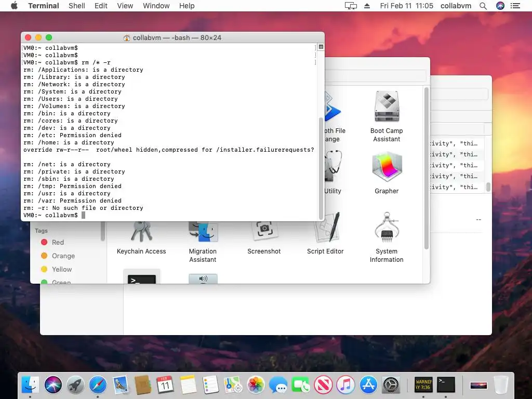Click the home folder proxy icon in Terminal title
532x399 pixels.
click(127, 37)
